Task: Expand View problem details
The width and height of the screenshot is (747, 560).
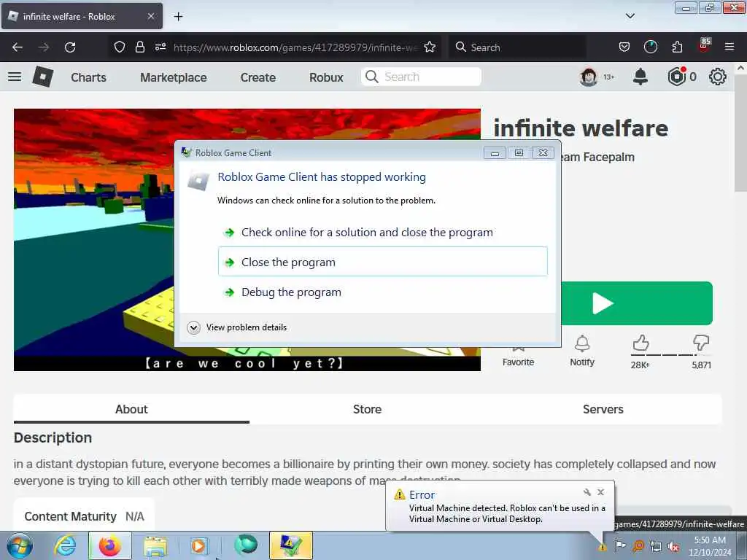Action: click(237, 327)
